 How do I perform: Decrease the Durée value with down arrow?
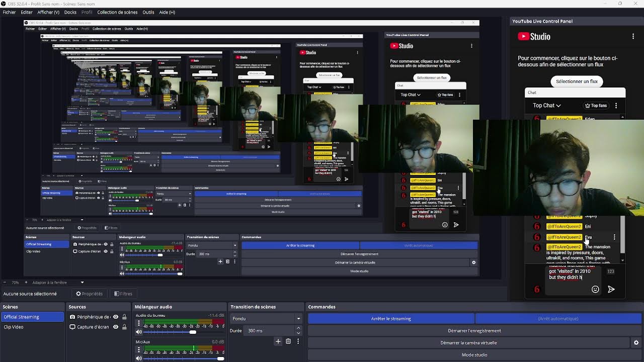click(298, 333)
